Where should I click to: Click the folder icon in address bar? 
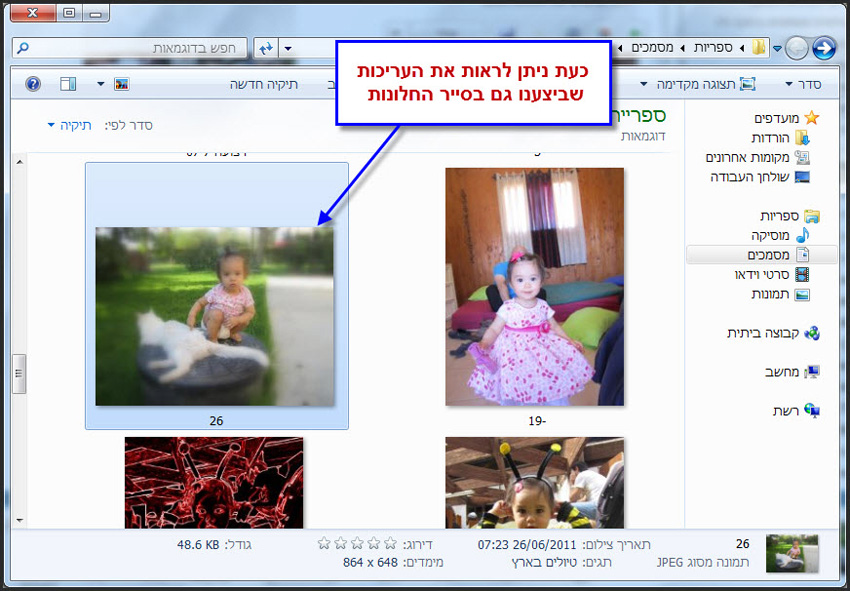pyautogui.click(x=759, y=48)
